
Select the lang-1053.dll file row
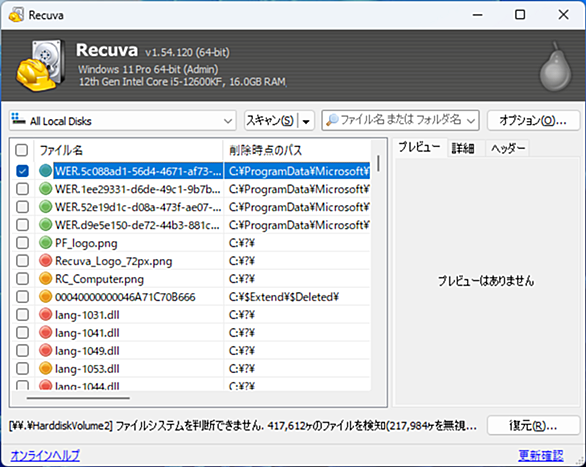click(191, 368)
